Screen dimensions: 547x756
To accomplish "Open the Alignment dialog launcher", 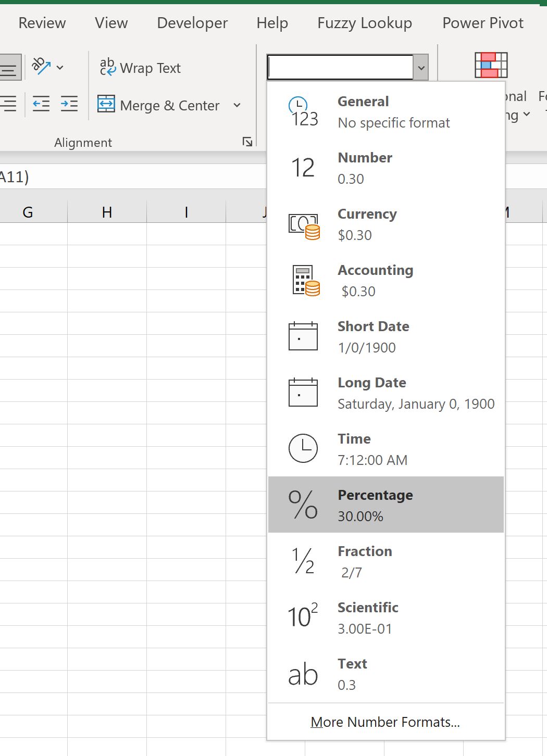I will pos(247,141).
